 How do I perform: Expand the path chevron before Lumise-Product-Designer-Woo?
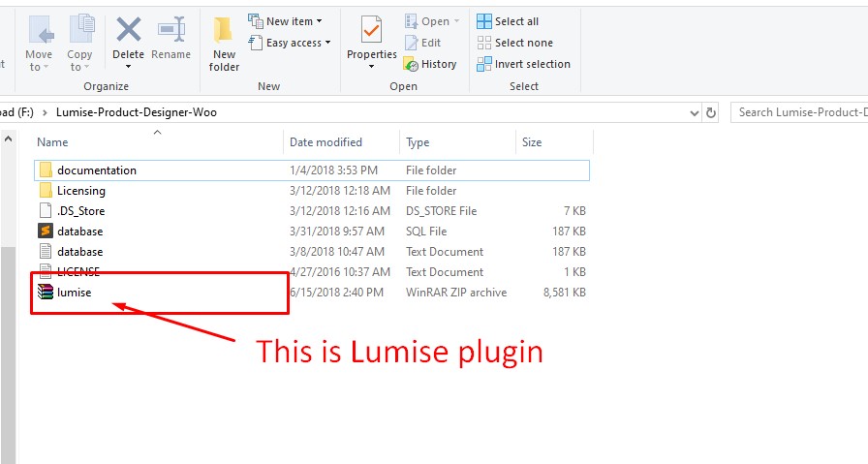45,112
